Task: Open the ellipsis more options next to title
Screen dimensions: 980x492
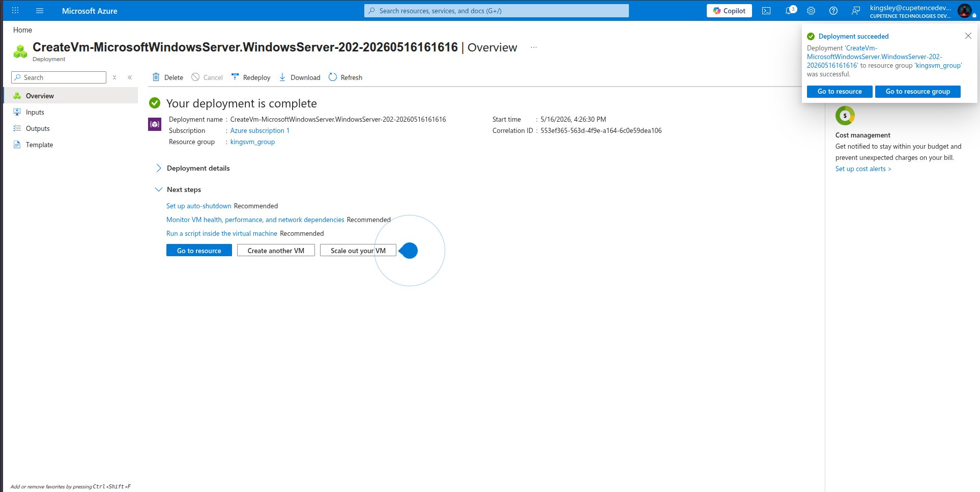Action: pyautogui.click(x=534, y=47)
